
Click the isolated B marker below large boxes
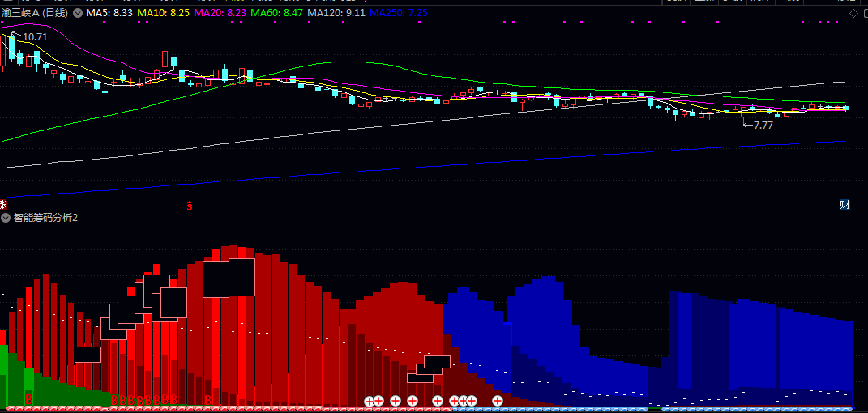pos(208,399)
